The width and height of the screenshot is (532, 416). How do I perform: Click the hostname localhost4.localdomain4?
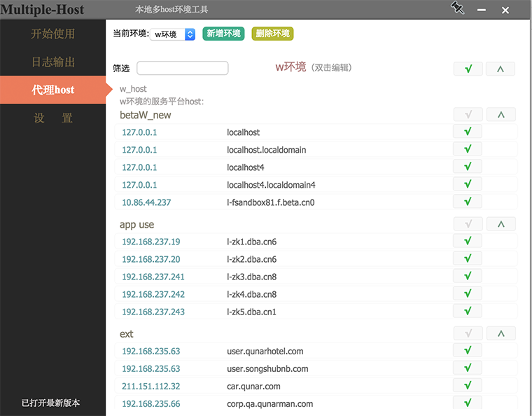[x=271, y=185]
